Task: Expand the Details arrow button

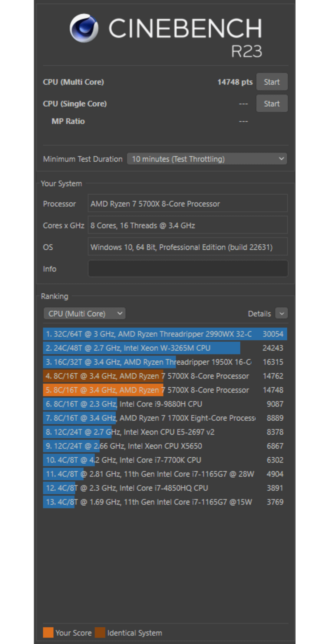Action: [x=282, y=313]
